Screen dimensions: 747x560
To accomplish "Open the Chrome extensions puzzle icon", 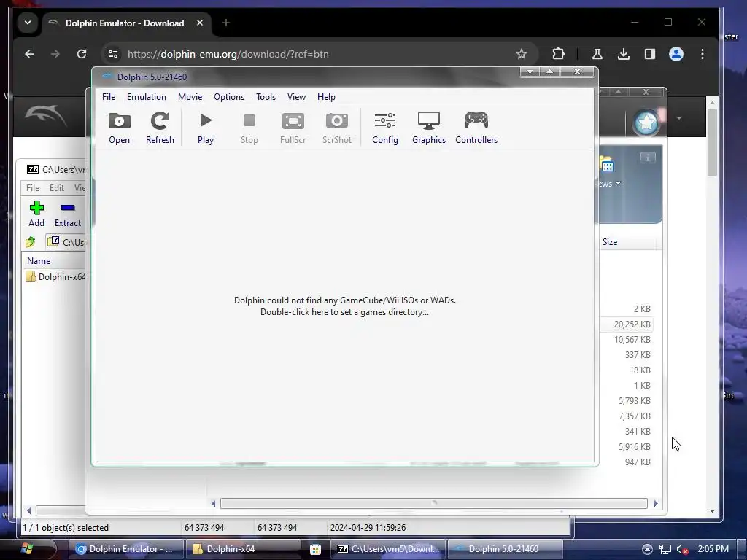I will pyautogui.click(x=558, y=54).
